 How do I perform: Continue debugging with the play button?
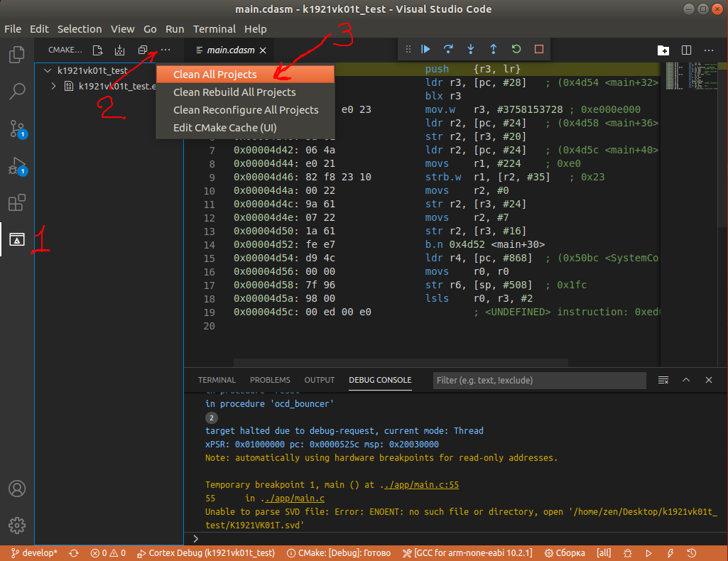(x=425, y=49)
